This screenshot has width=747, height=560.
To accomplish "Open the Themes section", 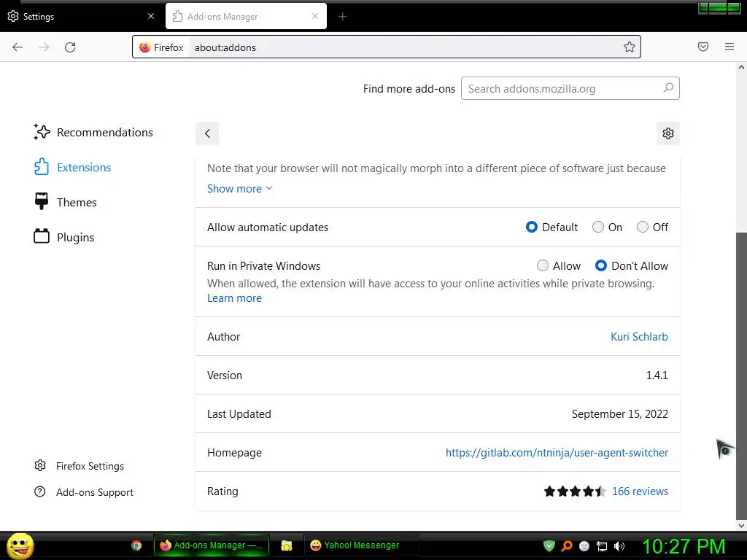I will pyautogui.click(x=65, y=203).
